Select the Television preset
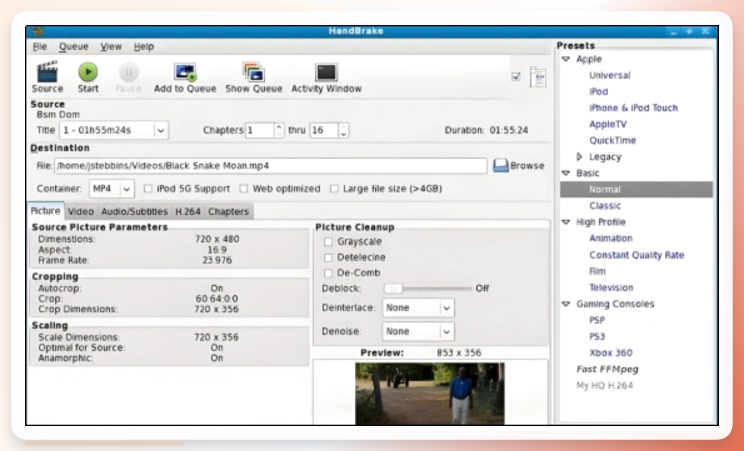 (611, 288)
